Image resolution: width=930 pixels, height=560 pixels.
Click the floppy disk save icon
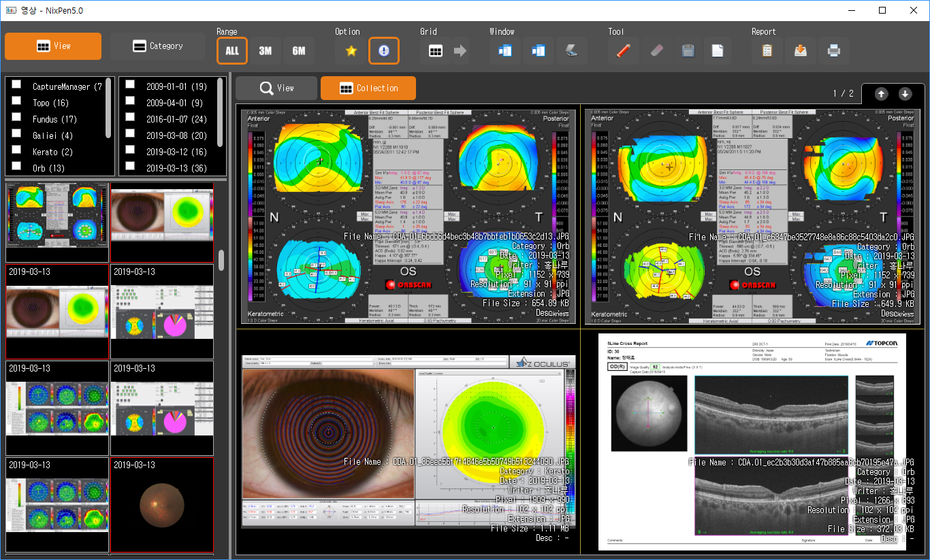[688, 51]
